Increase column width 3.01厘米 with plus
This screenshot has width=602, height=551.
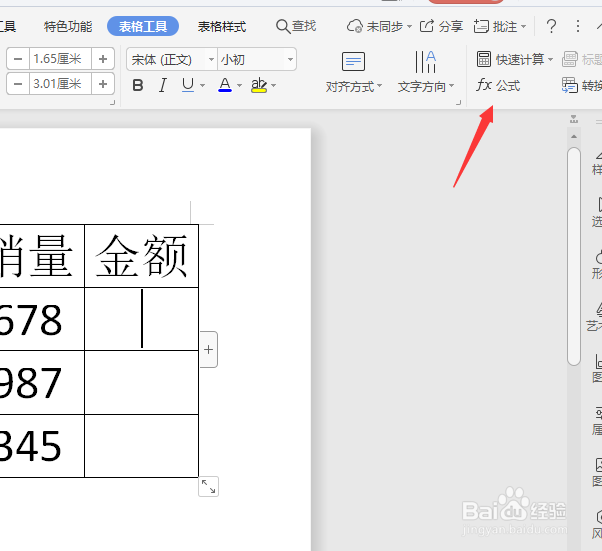[103, 84]
